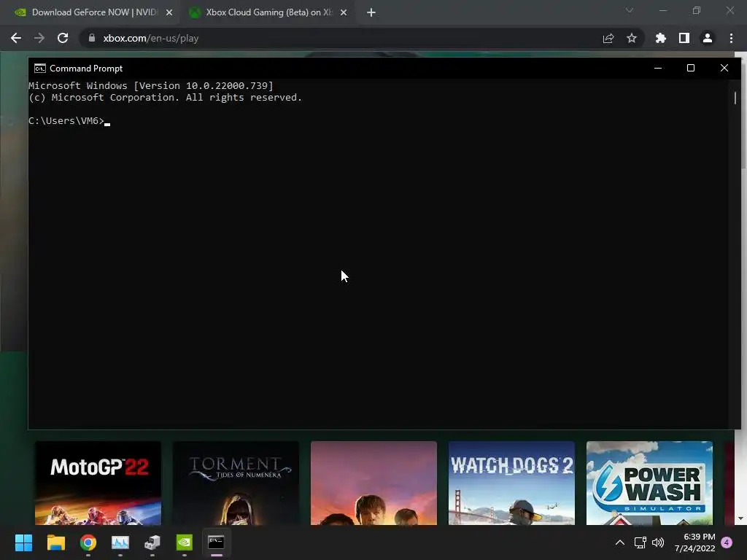
Task: Open the performance monitor taskbar app
Action: (120, 542)
